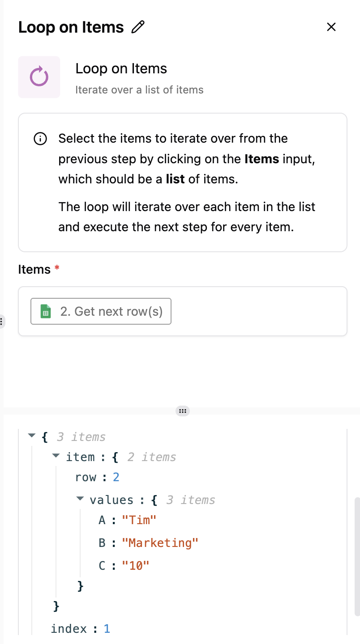Select the 'index : 1' entry
This screenshot has width=360, height=644.
tap(81, 629)
